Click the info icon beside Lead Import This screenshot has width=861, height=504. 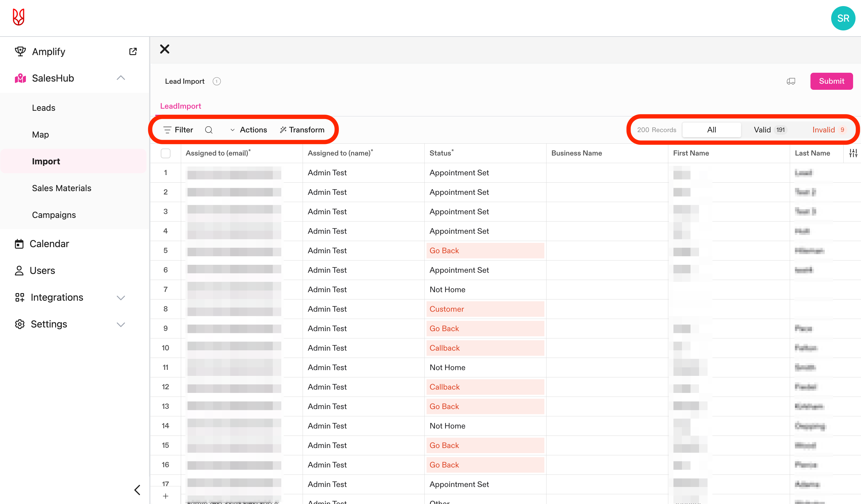pyautogui.click(x=216, y=81)
